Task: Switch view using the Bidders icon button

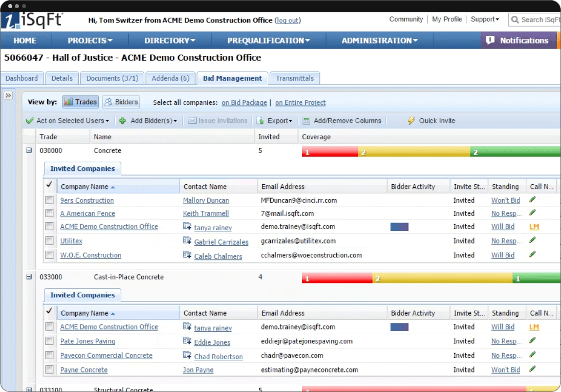Action: (x=121, y=102)
